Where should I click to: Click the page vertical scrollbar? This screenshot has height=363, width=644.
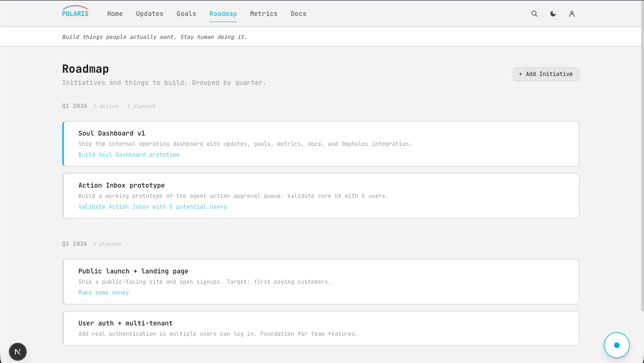pyautogui.click(x=642, y=156)
